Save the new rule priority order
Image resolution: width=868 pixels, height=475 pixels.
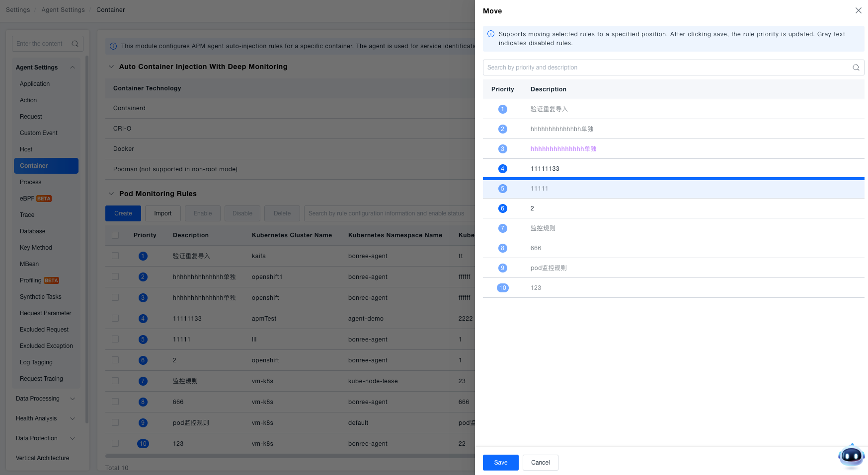click(501, 463)
